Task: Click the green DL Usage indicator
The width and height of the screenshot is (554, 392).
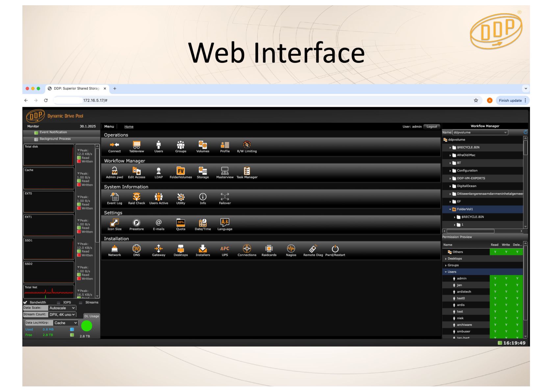Action: 87,326
